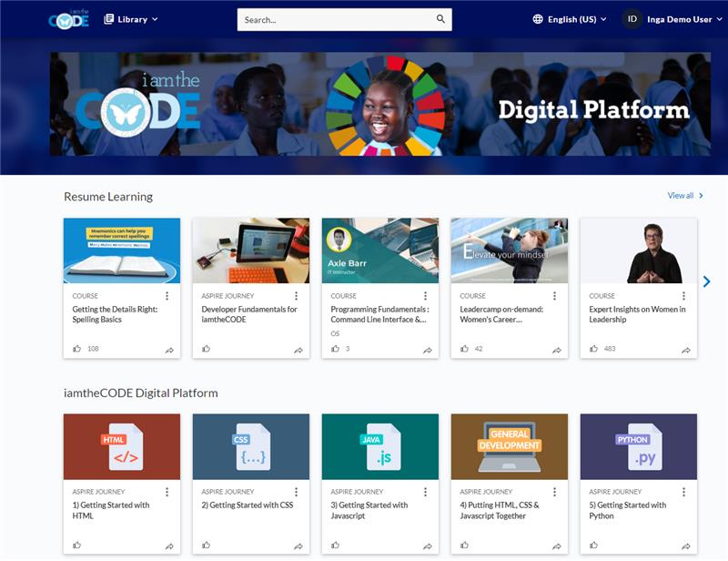Click the next arrow in Resume Learning
The width and height of the screenshot is (728, 561).
[706, 281]
